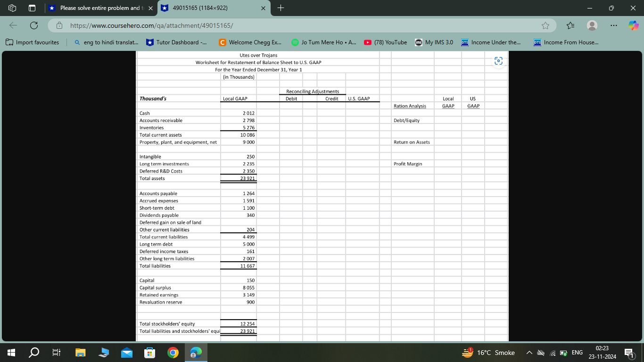Open 'Jo Tum Mere Ho' bookmark
The image size is (644, 362).
coord(323,42)
